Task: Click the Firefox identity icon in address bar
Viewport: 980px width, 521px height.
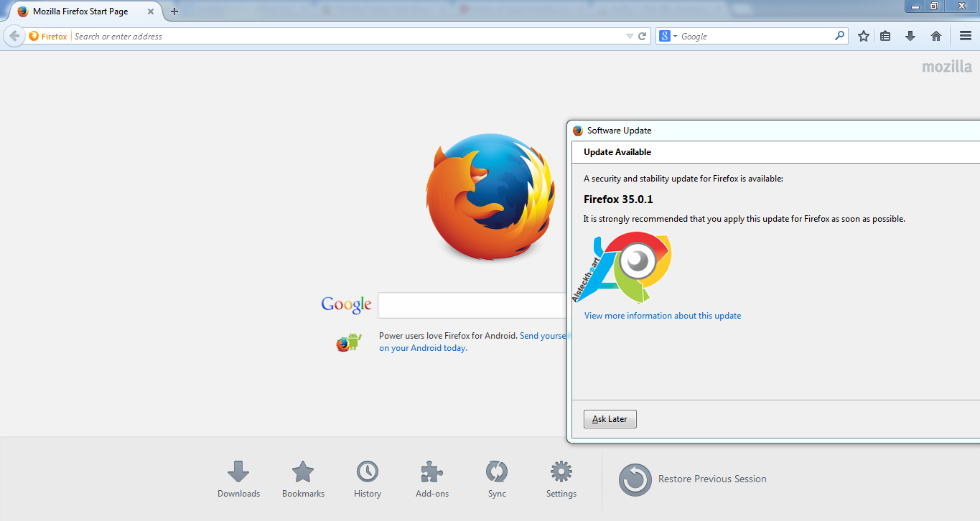Action: tap(34, 36)
